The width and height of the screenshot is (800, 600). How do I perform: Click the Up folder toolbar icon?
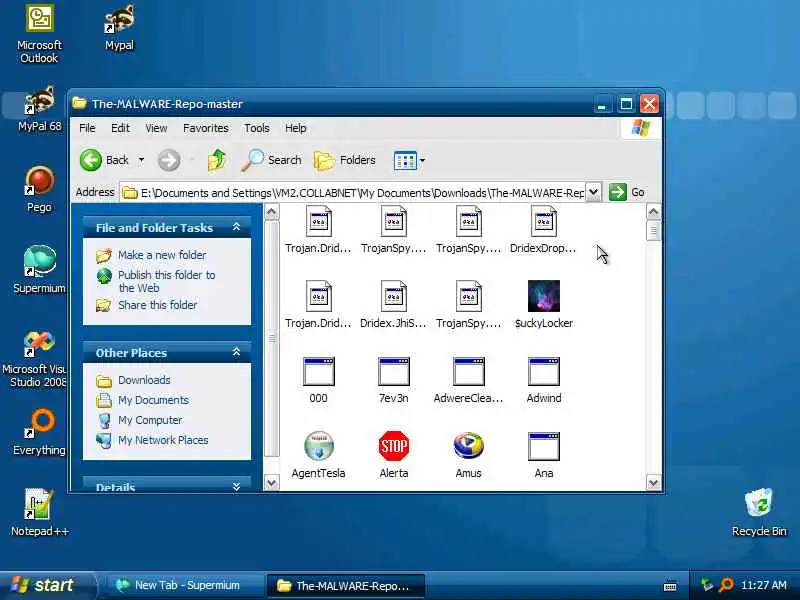[217, 160]
